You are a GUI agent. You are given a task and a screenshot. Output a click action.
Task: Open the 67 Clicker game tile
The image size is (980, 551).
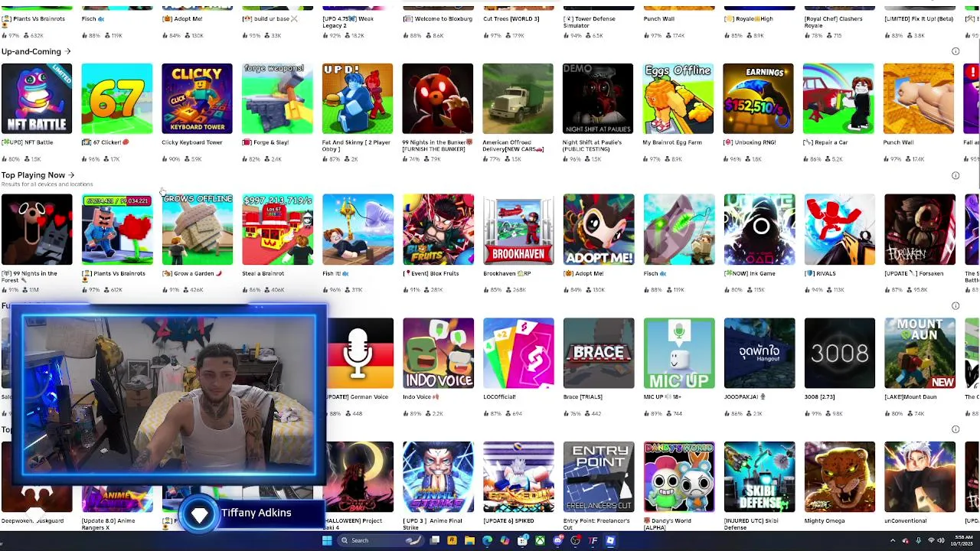click(117, 99)
